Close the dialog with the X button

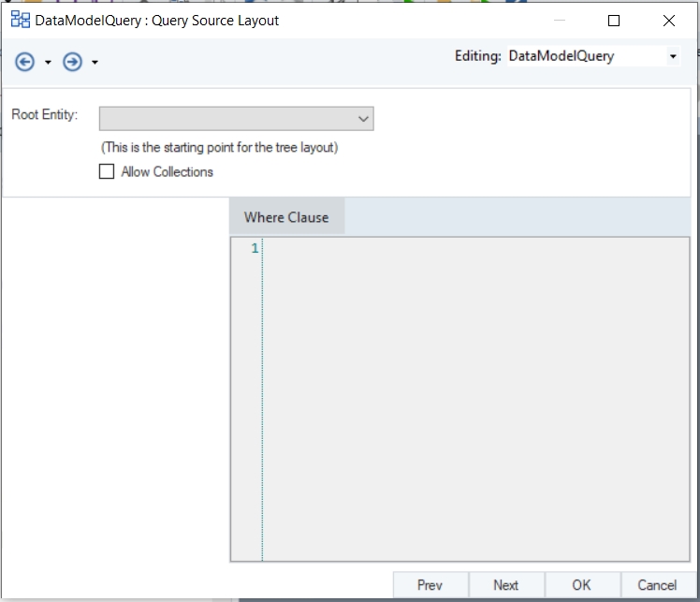pyautogui.click(x=668, y=20)
